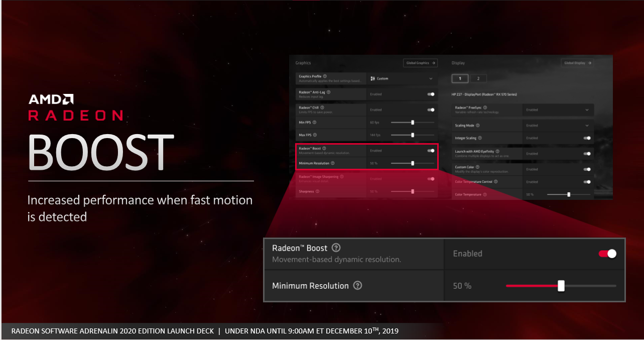Toggle the large red Radeon Boost switch
This screenshot has height=340, width=644.
point(607,254)
